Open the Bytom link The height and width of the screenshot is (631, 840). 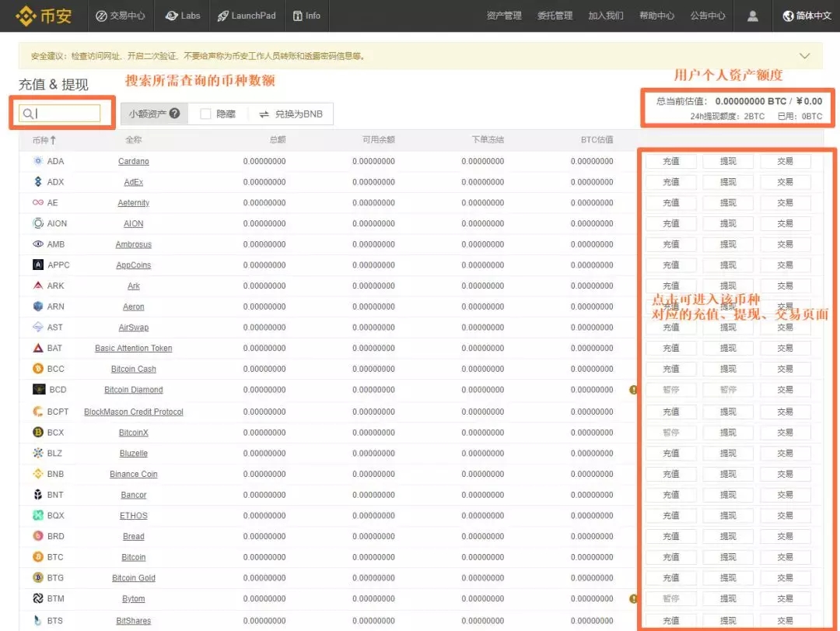(134, 599)
